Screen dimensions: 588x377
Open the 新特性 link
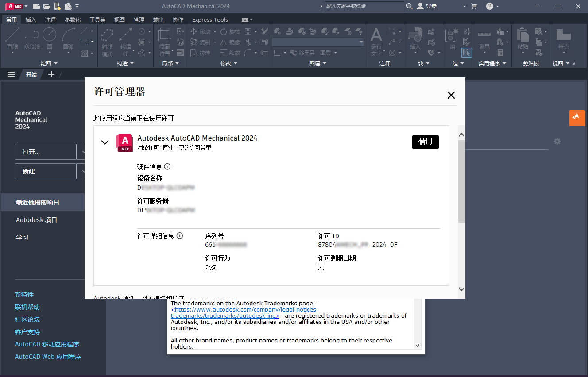24,295
